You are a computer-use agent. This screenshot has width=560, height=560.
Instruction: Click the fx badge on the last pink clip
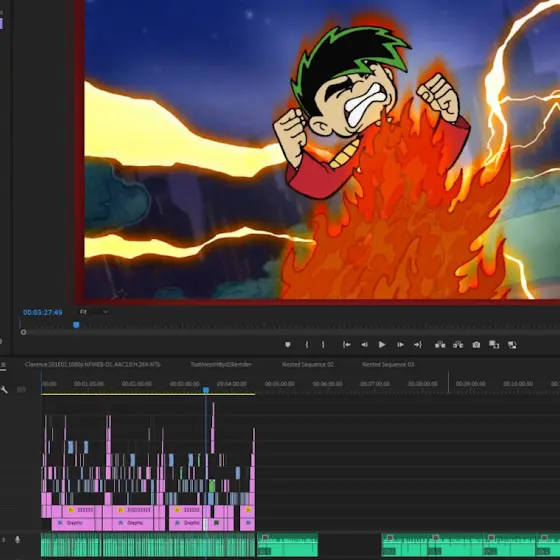pyautogui.click(x=248, y=510)
